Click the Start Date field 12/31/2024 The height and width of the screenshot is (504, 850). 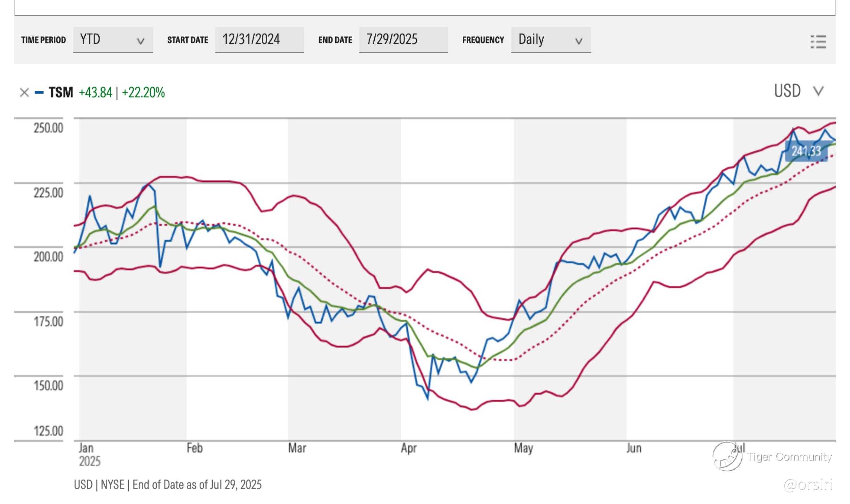259,40
